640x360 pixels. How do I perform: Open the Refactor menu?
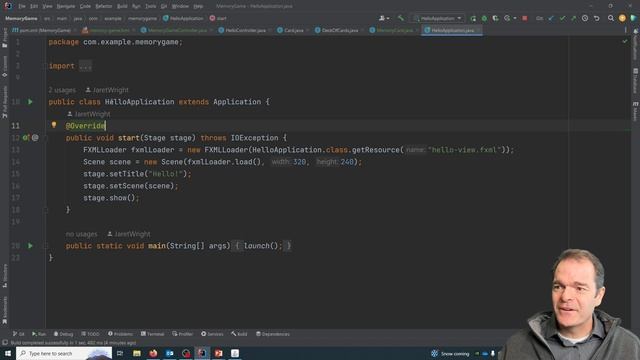(104, 6)
